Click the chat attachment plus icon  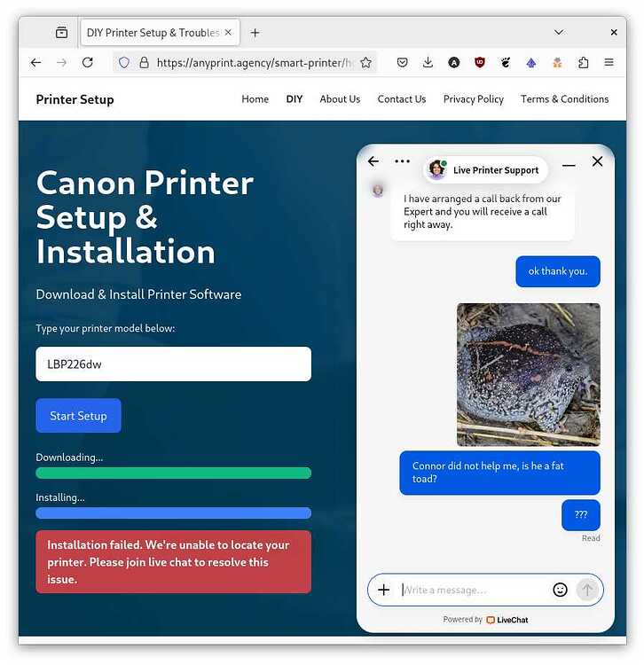(x=383, y=590)
